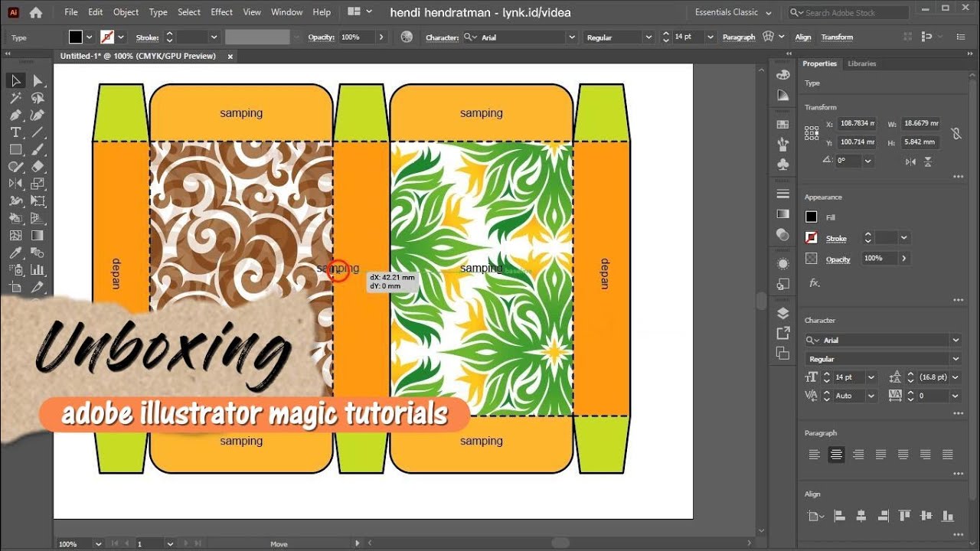Select the Eyedropper tool
This screenshot has height=551, width=980.
tap(15, 253)
